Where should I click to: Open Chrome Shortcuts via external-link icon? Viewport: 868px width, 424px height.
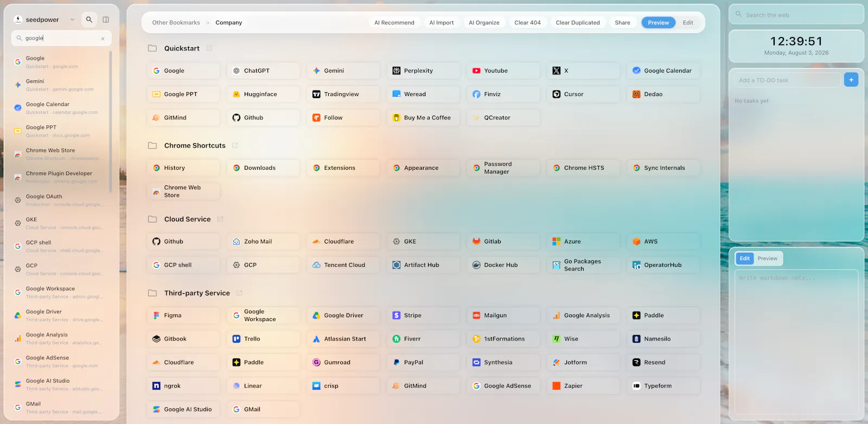(235, 145)
